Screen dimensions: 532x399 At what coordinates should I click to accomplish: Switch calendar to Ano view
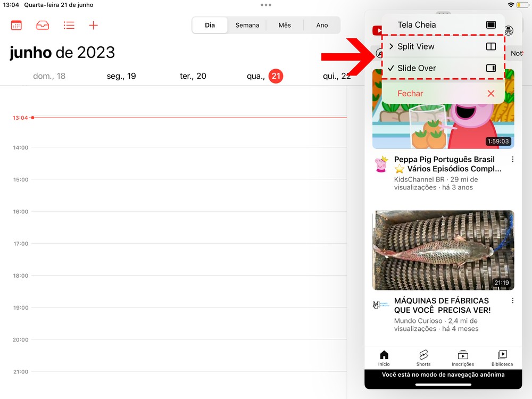(322, 25)
